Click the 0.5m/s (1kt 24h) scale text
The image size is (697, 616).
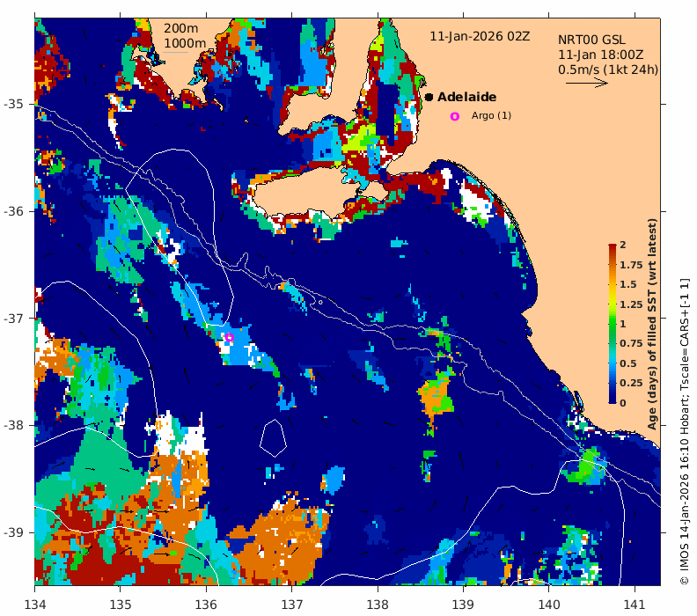pos(608,70)
